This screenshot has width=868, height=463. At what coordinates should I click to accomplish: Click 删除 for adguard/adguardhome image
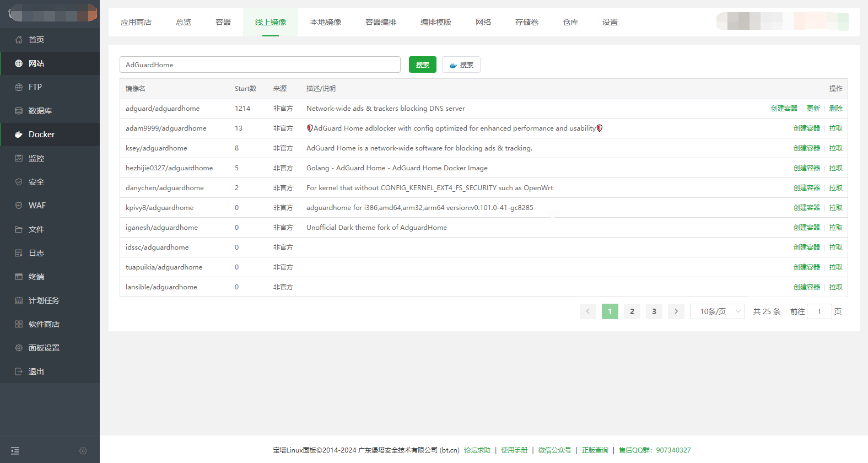point(835,109)
